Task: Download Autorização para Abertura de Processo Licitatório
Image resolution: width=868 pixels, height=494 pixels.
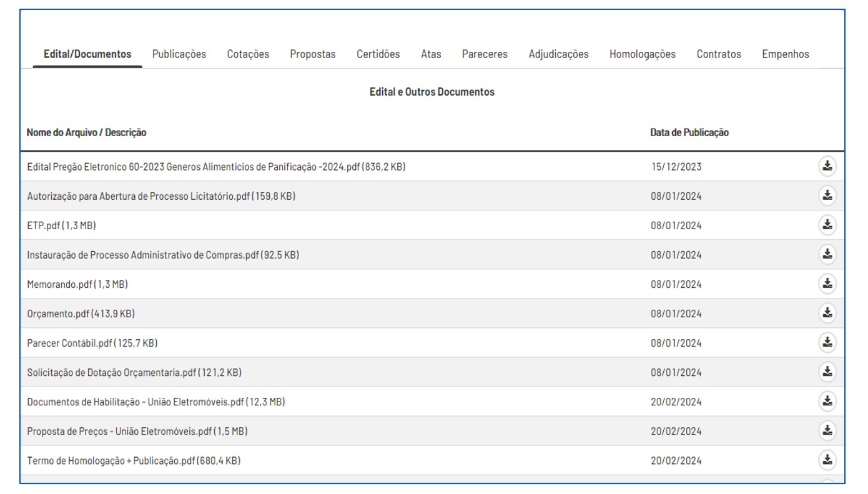Action: click(x=827, y=195)
